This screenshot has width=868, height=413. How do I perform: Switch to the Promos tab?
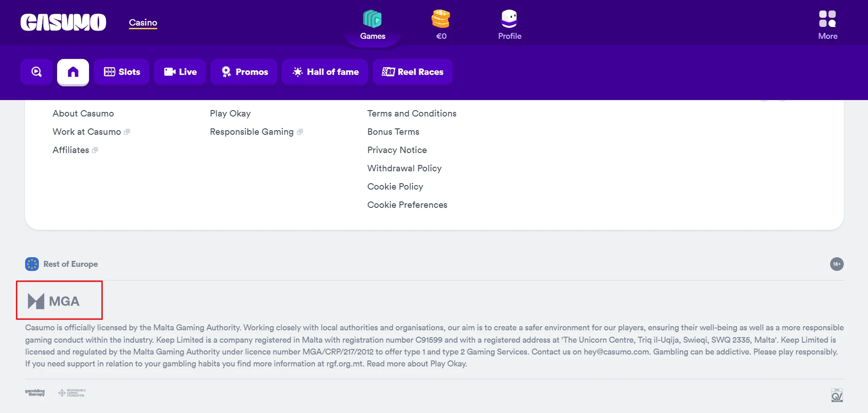244,72
